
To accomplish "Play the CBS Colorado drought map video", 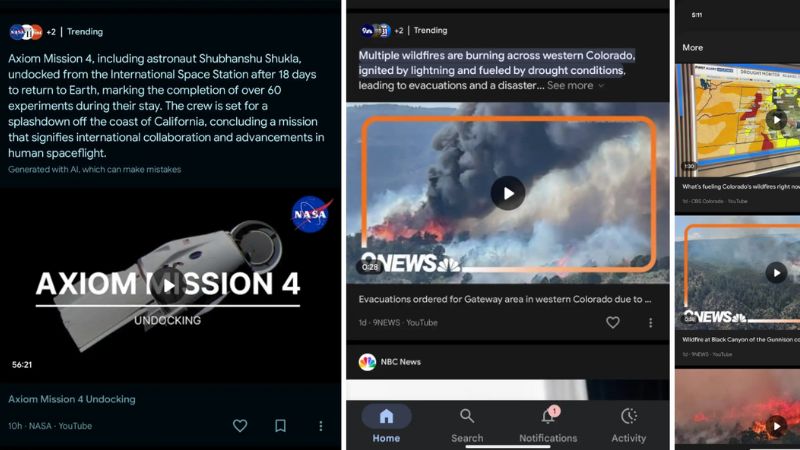I will [775, 120].
